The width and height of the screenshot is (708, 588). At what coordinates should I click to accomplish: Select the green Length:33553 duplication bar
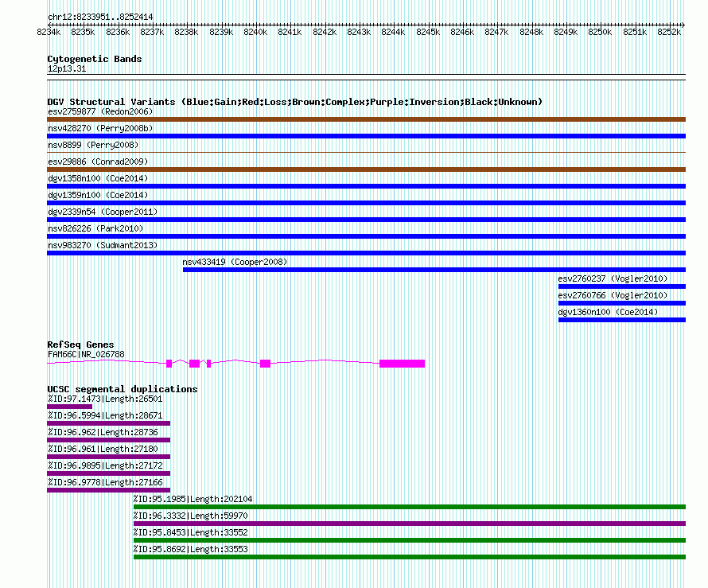click(410, 557)
